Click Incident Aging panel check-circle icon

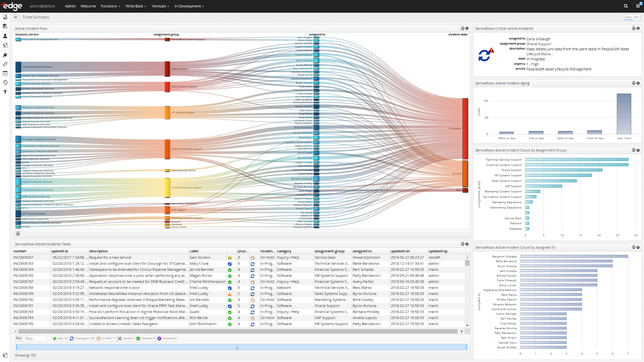pyautogui.click(x=634, y=83)
